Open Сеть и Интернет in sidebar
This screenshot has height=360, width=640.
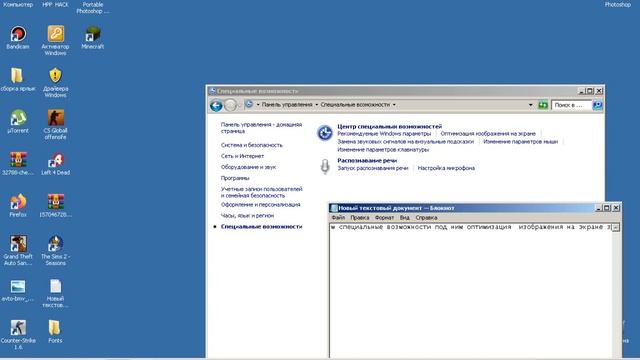[x=242, y=156]
